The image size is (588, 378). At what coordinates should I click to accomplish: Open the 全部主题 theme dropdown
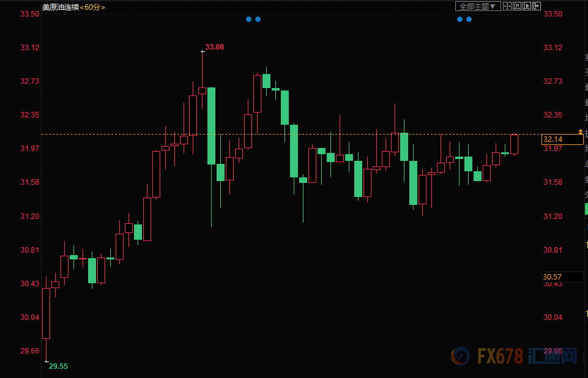coord(478,6)
